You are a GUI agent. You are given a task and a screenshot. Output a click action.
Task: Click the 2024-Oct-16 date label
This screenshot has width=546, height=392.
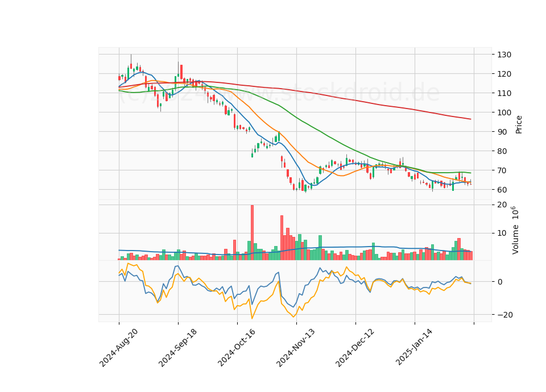pos(237,348)
